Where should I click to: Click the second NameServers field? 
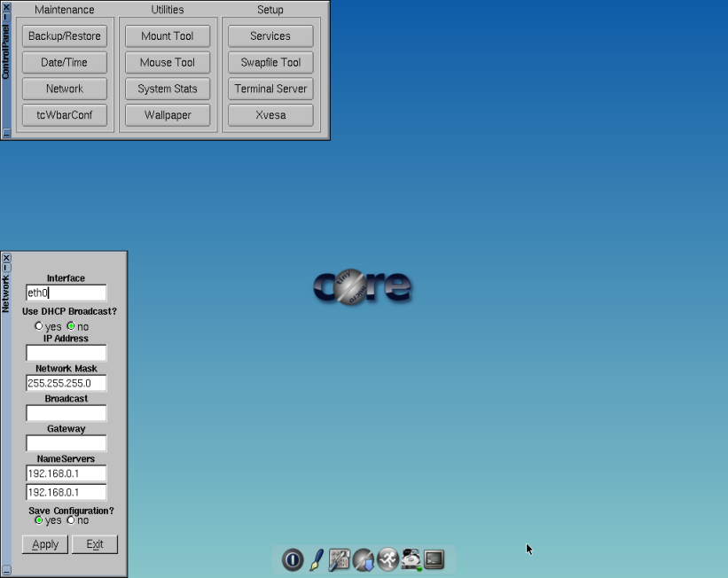(66, 492)
